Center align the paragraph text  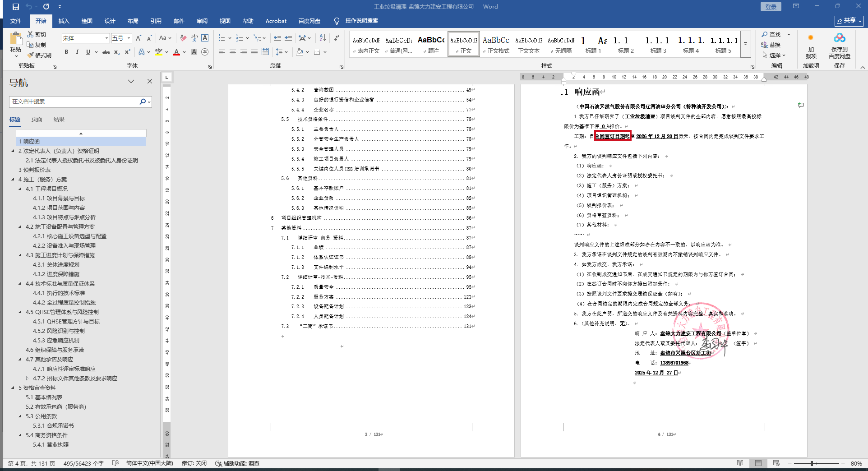coord(232,52)
